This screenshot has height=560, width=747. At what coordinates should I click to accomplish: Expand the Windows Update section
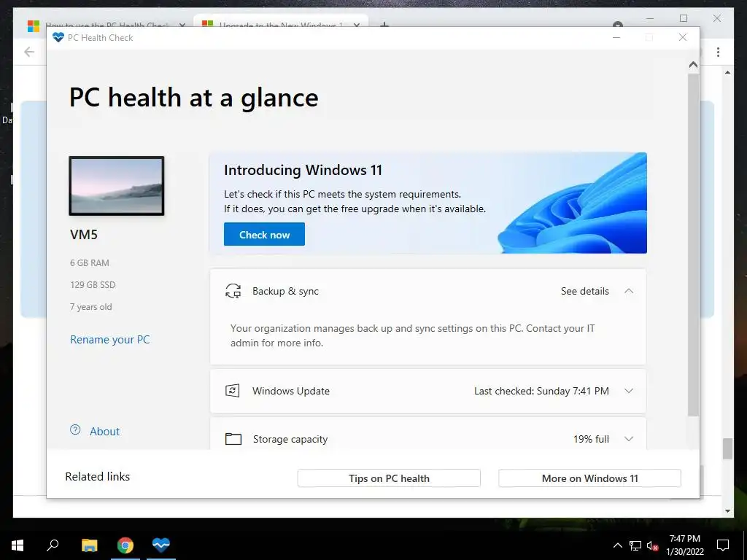(629, 391)
